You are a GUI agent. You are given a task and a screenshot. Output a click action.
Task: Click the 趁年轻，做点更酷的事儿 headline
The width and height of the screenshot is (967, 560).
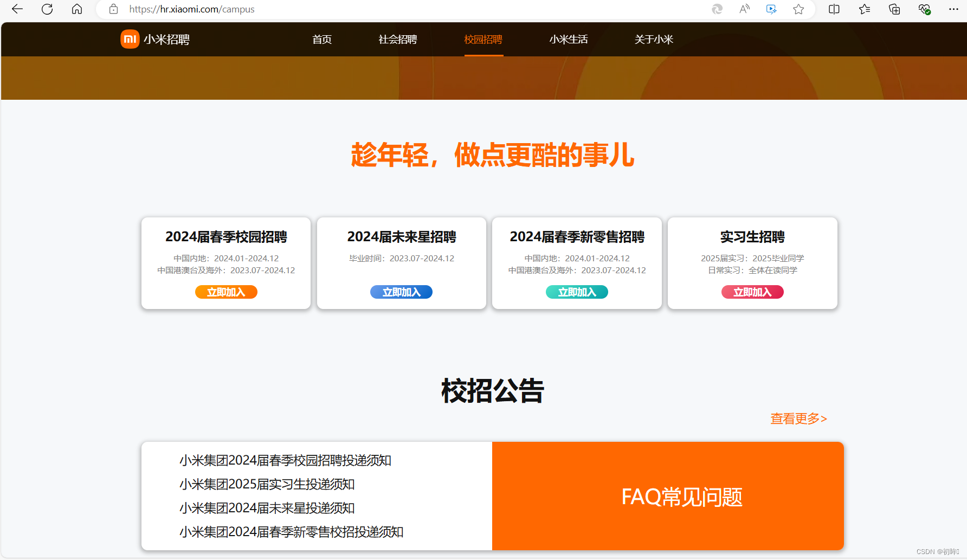click(492, 155)
